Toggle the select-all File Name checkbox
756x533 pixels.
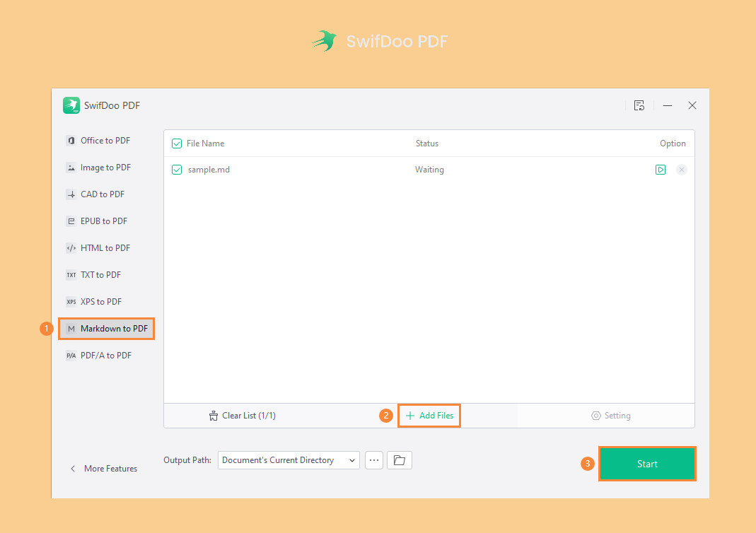point(177,143)
